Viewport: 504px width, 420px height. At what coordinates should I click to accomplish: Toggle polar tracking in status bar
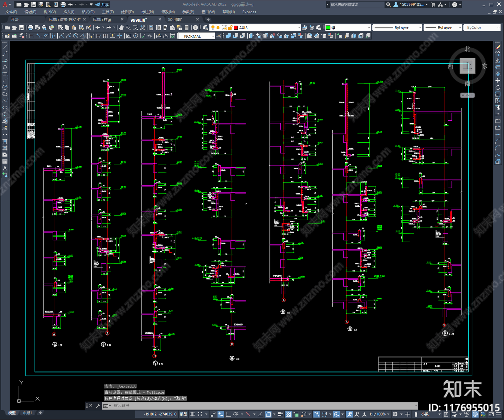pyautogui.click(x=236, y=414)
